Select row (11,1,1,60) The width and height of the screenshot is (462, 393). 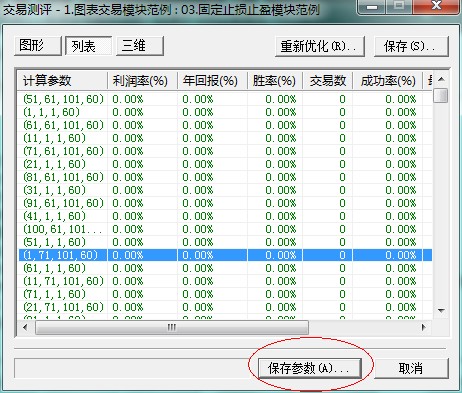(x=225, y=138)
